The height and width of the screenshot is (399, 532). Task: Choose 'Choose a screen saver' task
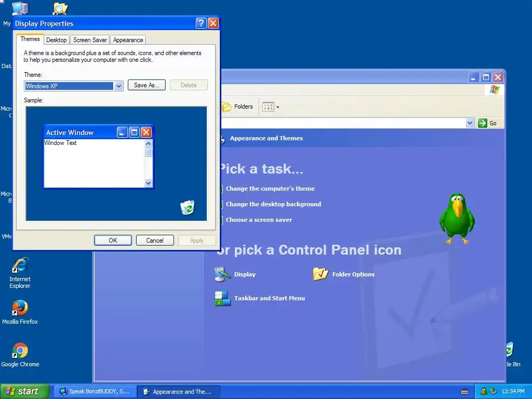click(259, 220)
